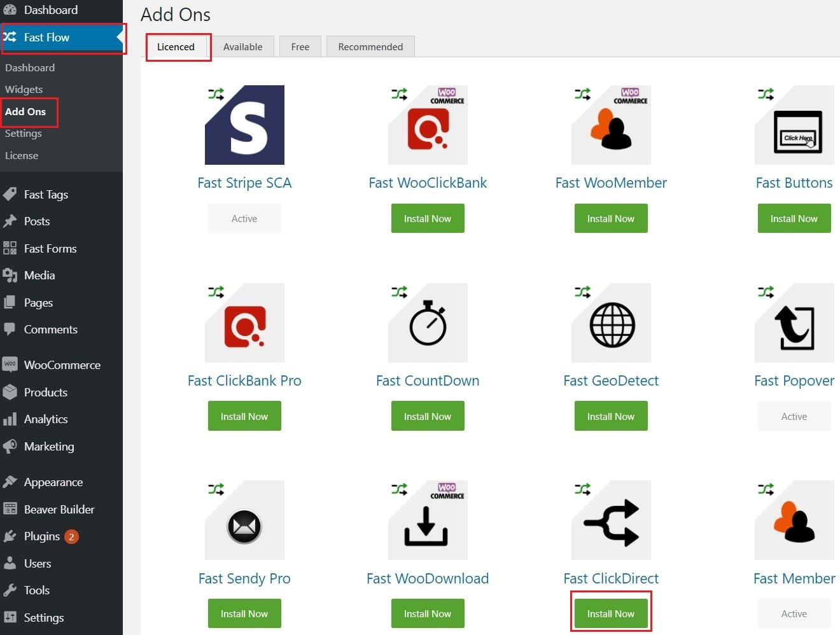The image size is (840, 635).
Task: Click the Users person icon
Action: click(10, 563)
